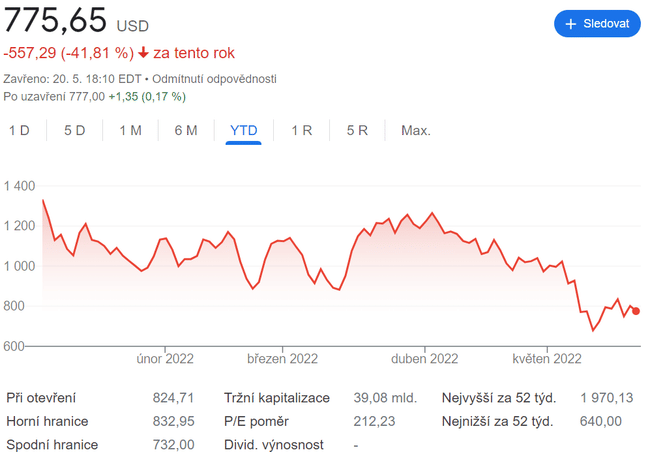Choose the 1 M chart range
This screenshot has width=650, height=456.
[130, 131]
